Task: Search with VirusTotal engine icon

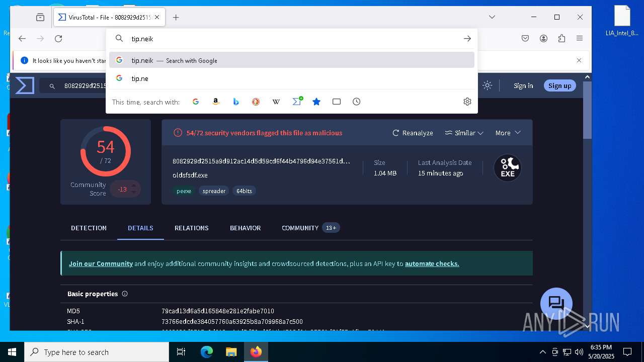Action: (x=297, y=101)
